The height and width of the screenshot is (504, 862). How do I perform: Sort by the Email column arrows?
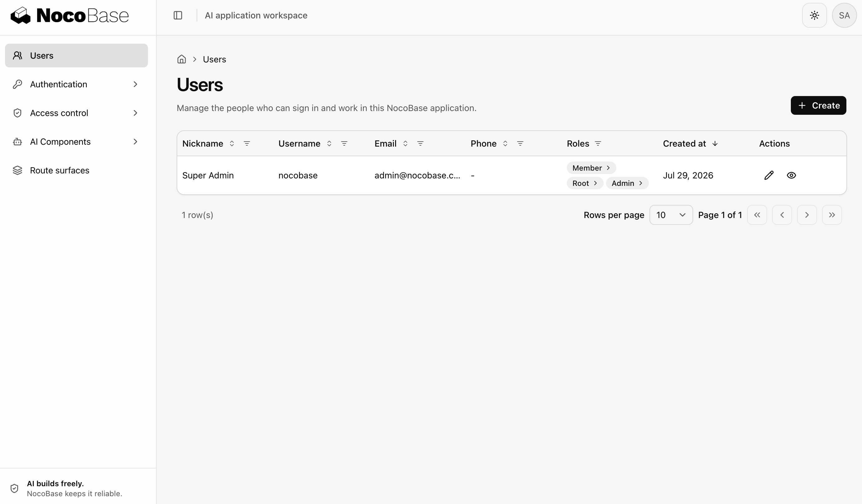(405, 143)
